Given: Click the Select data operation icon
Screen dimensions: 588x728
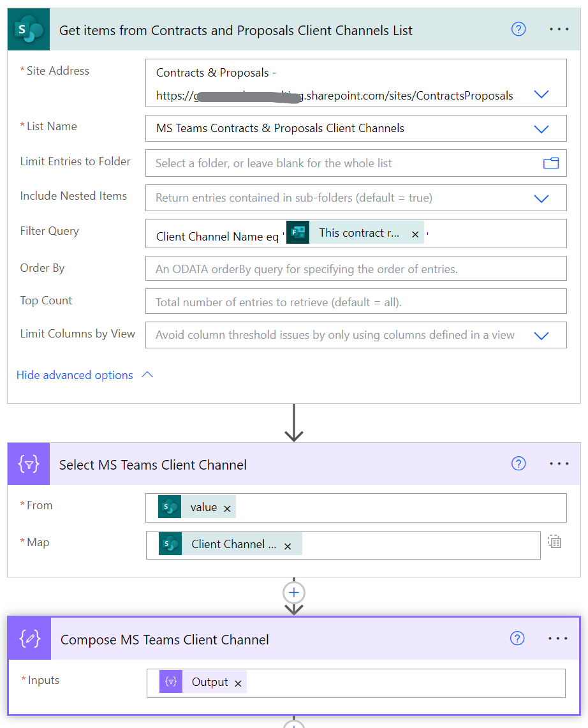Looking at the screenshot, I should click(28, 464).
